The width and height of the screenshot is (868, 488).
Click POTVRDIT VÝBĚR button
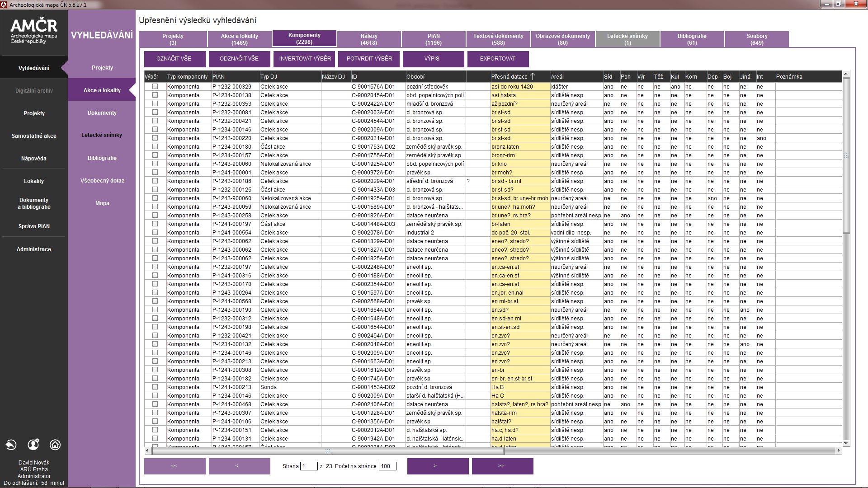click(x=369, y=59)
